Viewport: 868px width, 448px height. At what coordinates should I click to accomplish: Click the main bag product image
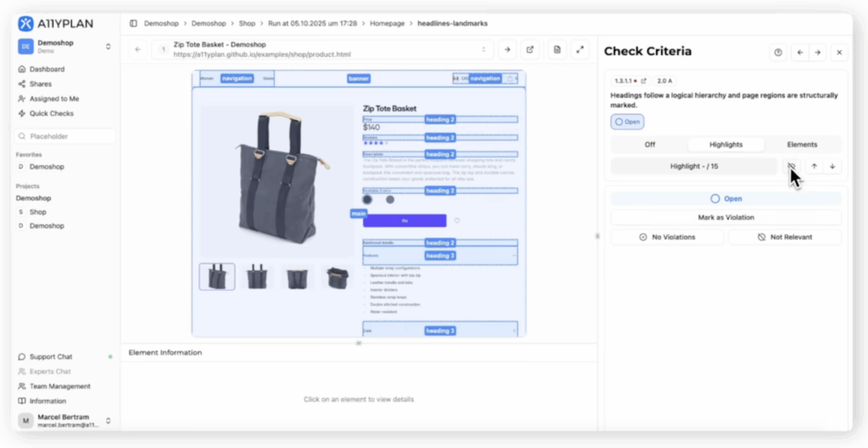point(276,181)
